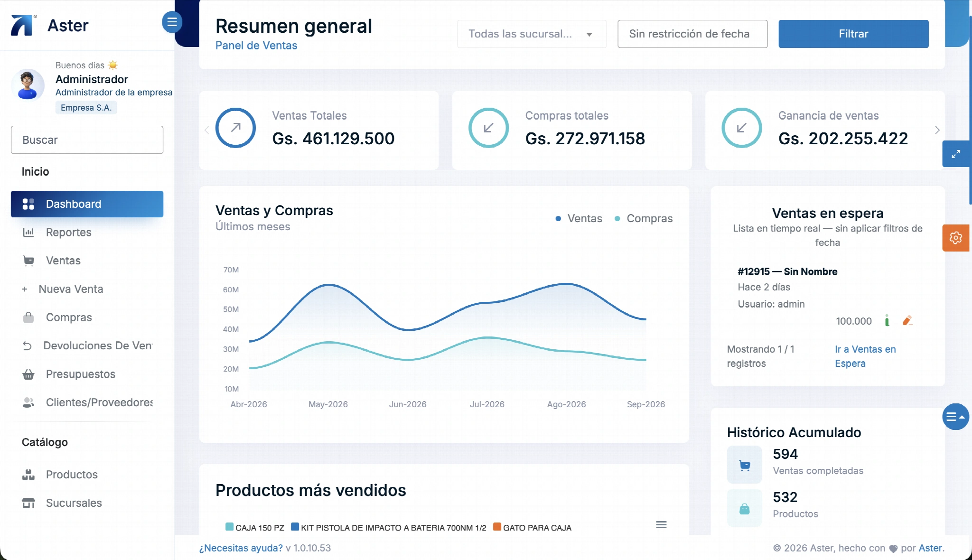The height and width of the screenshot is (560, 972).
Task: Click the Panel de Ventas link
Action: [x=256, y=46]
